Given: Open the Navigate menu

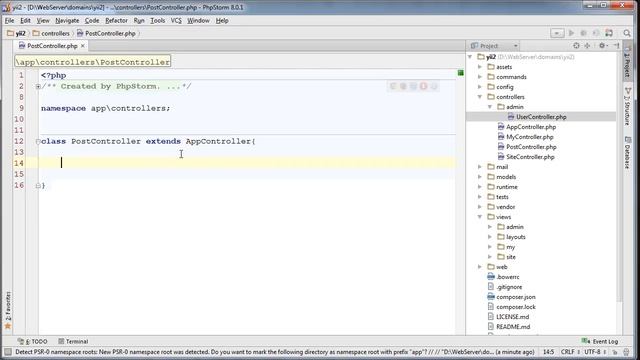Looking at the screenshot, I should (x=67, y=20).
